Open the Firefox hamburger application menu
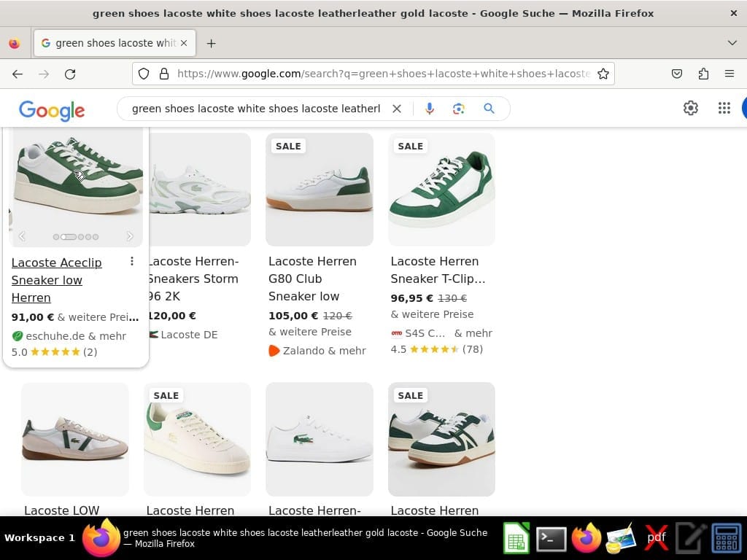Viewport: 747px width, 560px height. pos(729,74)
